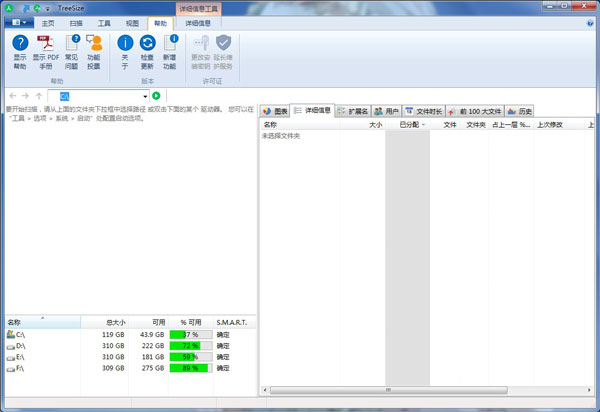Sort by the 大小 column header

pos(362,125)
